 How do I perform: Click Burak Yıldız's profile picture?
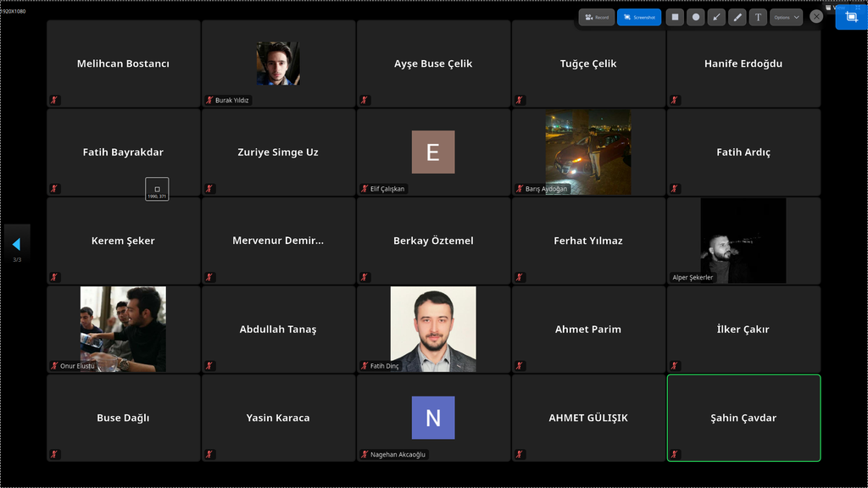[278, 64]
